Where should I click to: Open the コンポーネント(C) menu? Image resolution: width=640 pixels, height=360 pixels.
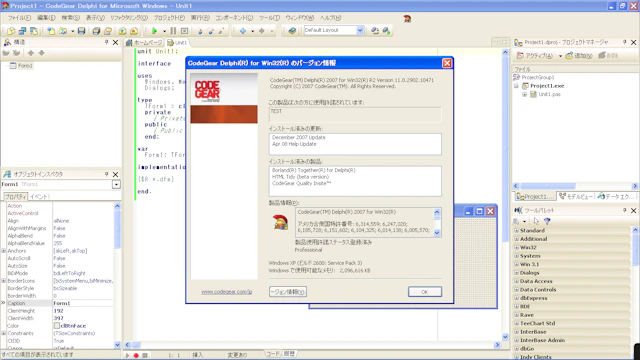click(234, 18)
